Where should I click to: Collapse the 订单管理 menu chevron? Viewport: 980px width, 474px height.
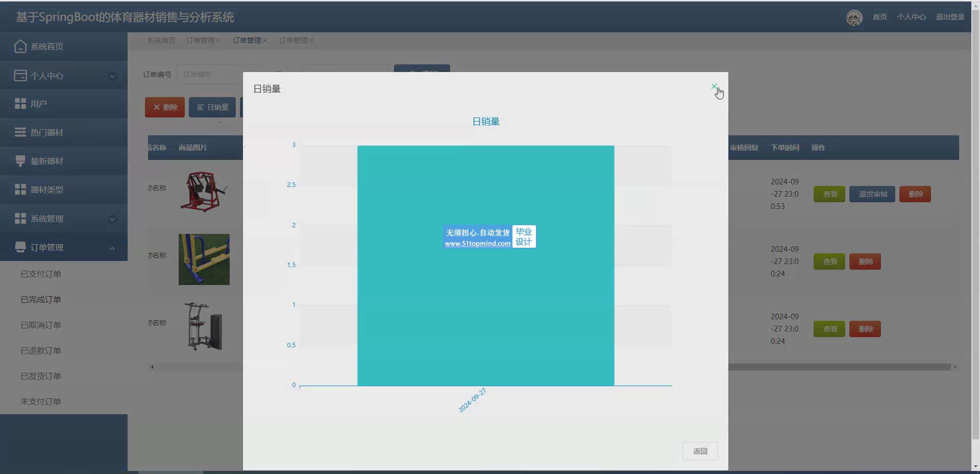point(112,248)
